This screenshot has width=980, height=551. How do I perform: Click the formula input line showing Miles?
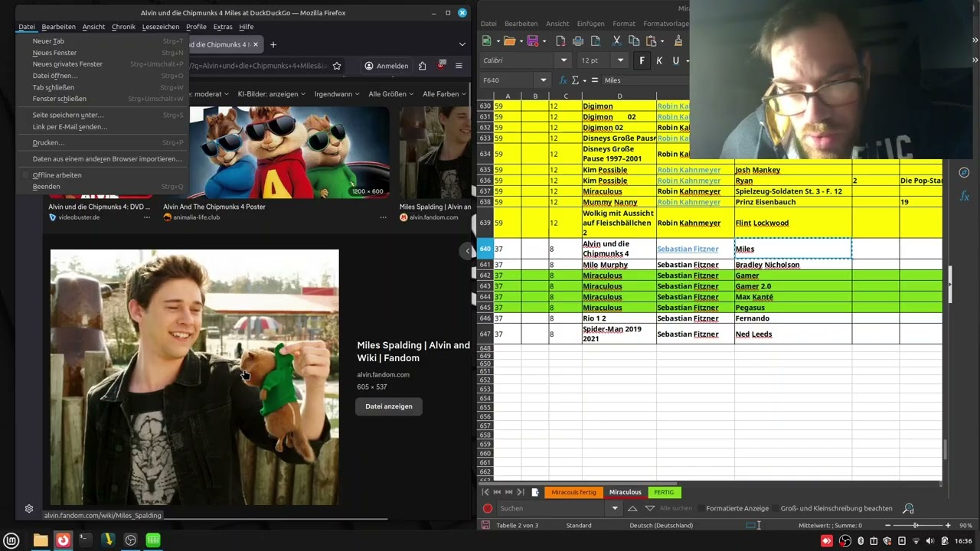(645, 80)
